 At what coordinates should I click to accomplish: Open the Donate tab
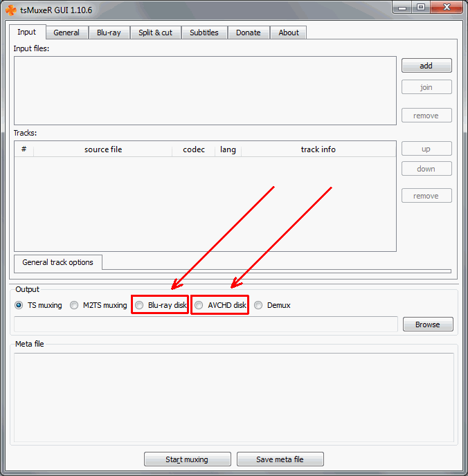249,33
